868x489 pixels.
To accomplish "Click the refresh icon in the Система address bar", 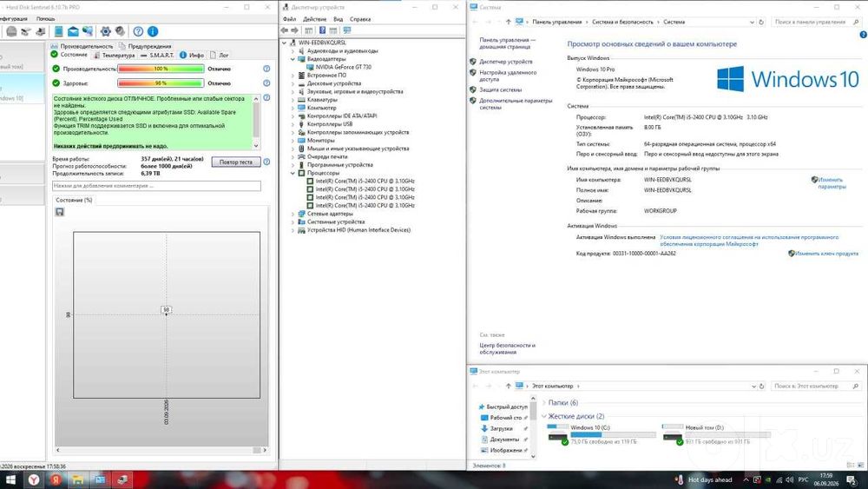I will pyautogui.click(x=761, y=23).
